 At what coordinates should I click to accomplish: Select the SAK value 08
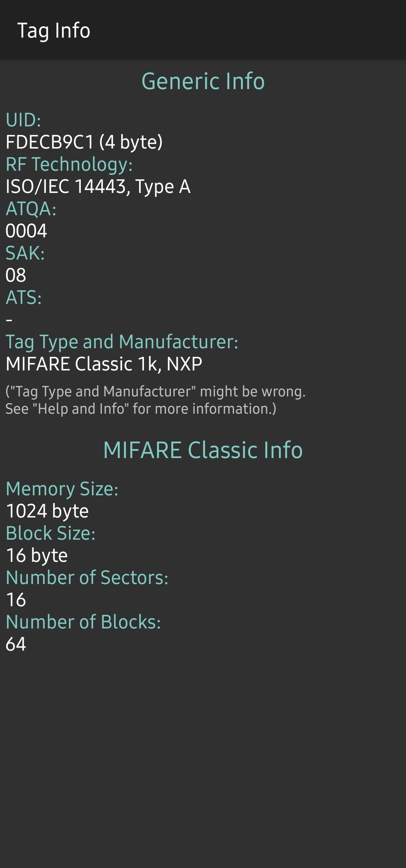[16, 275]
